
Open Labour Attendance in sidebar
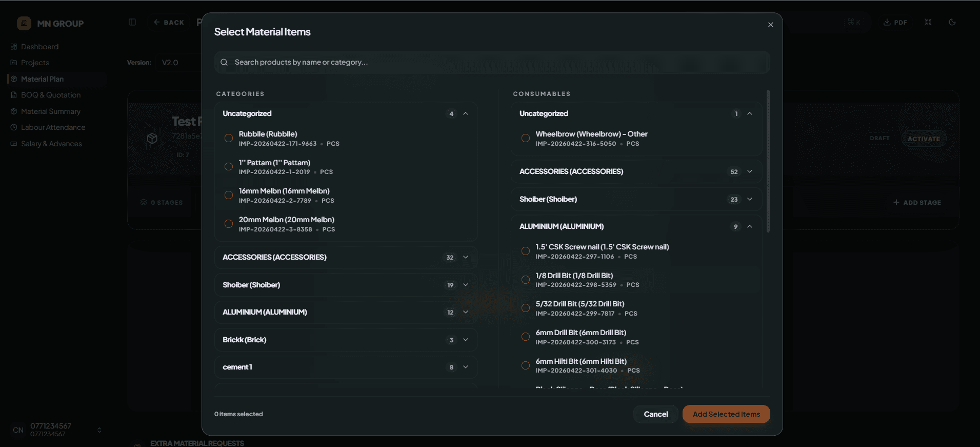(53, 127)
